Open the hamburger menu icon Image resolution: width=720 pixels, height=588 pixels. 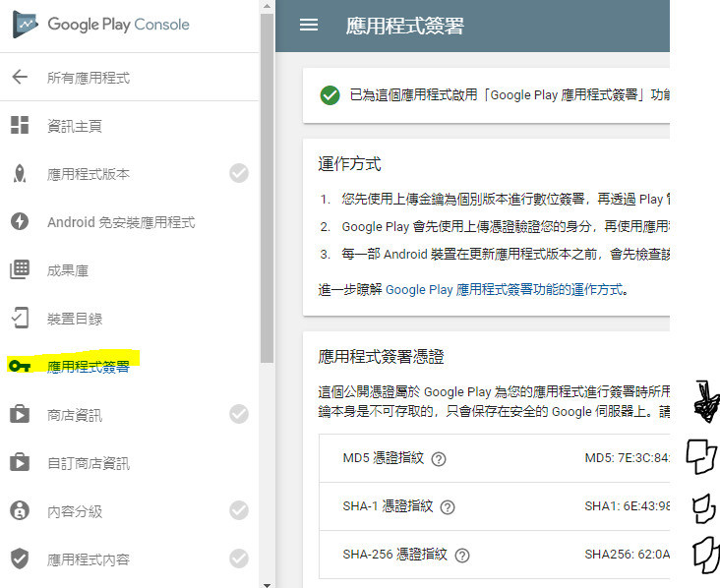[309, 25]
